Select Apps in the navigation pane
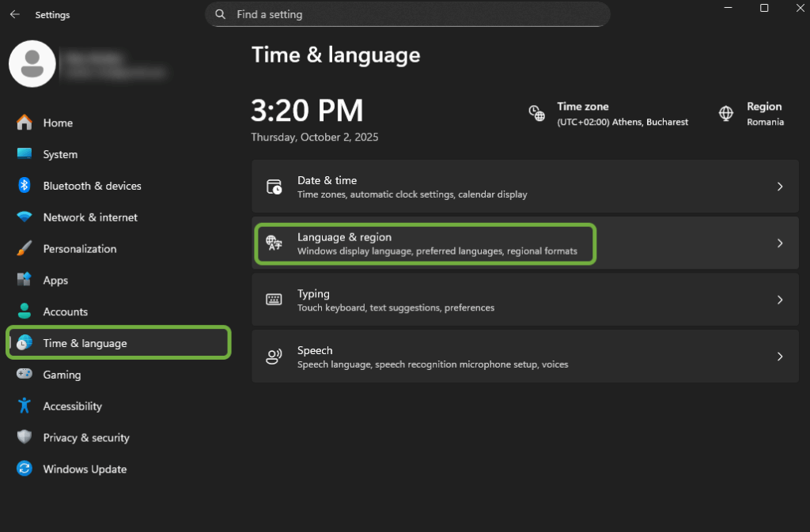 [55, 281]
